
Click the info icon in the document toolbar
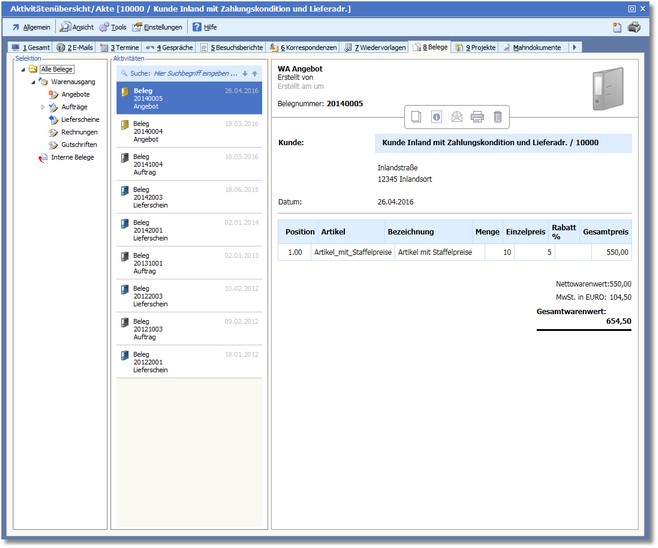pos(436,117)
